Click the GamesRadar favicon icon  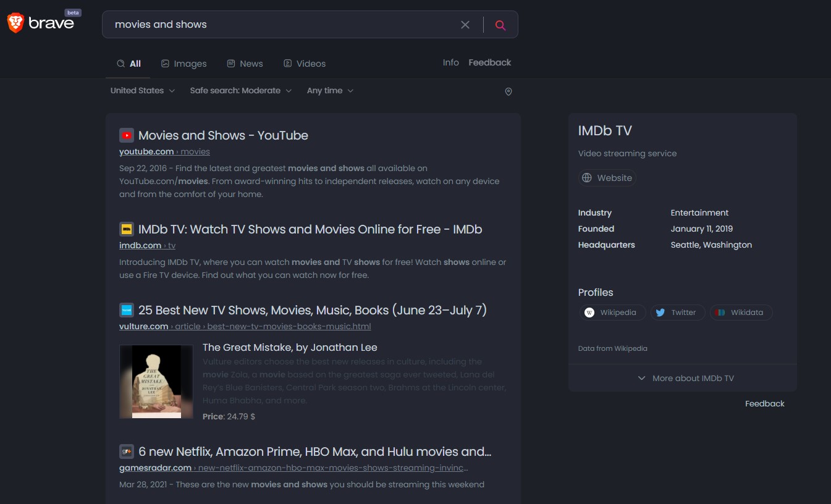tap(127, 451)
